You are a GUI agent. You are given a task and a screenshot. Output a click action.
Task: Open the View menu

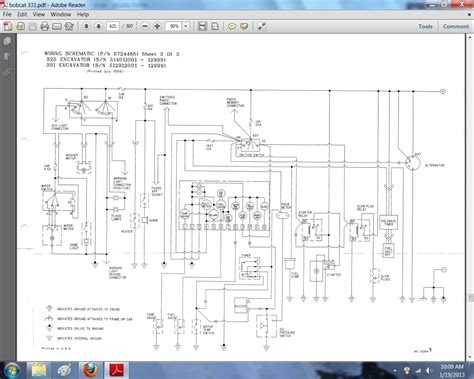39,14
